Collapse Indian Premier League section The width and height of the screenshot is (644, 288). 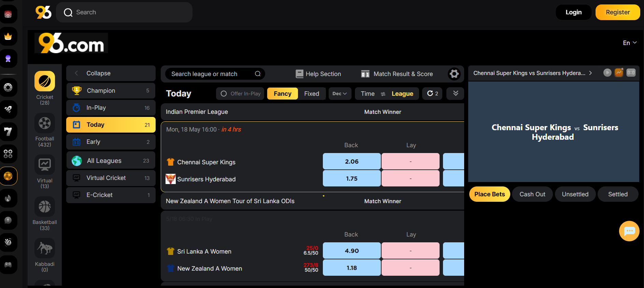pos(312,112)
